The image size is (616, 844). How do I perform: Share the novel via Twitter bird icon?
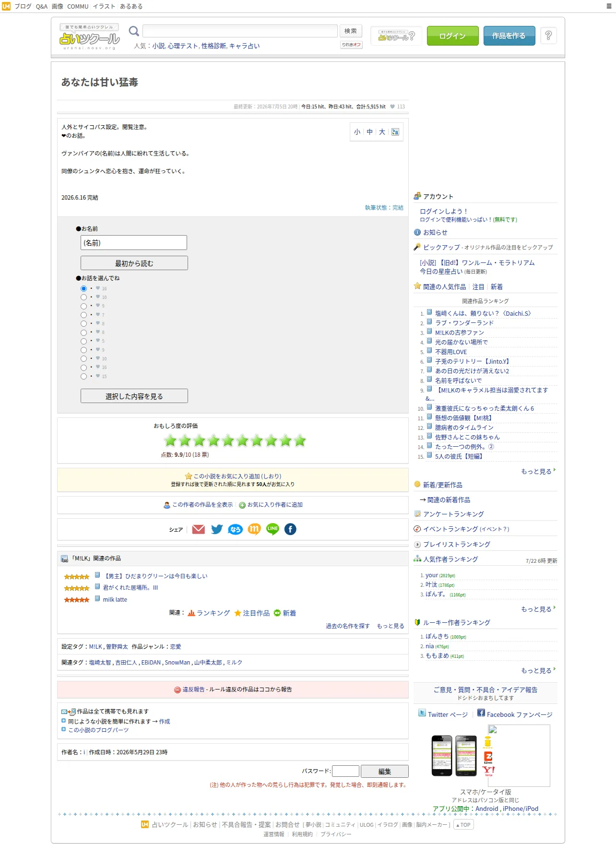(x=217, y=529)
